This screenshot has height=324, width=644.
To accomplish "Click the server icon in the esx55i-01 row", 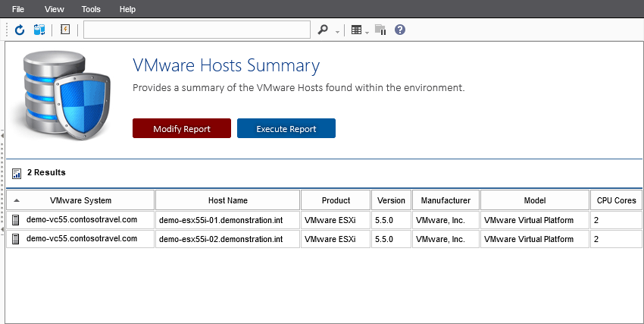I will (x=16, y=220).
